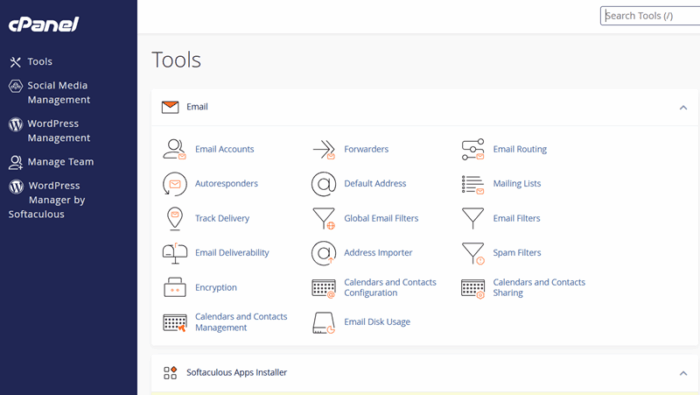Click the Default Address at-sign icon
The height and width of the screenshot is (395, 700).
(x=324, y=184)
